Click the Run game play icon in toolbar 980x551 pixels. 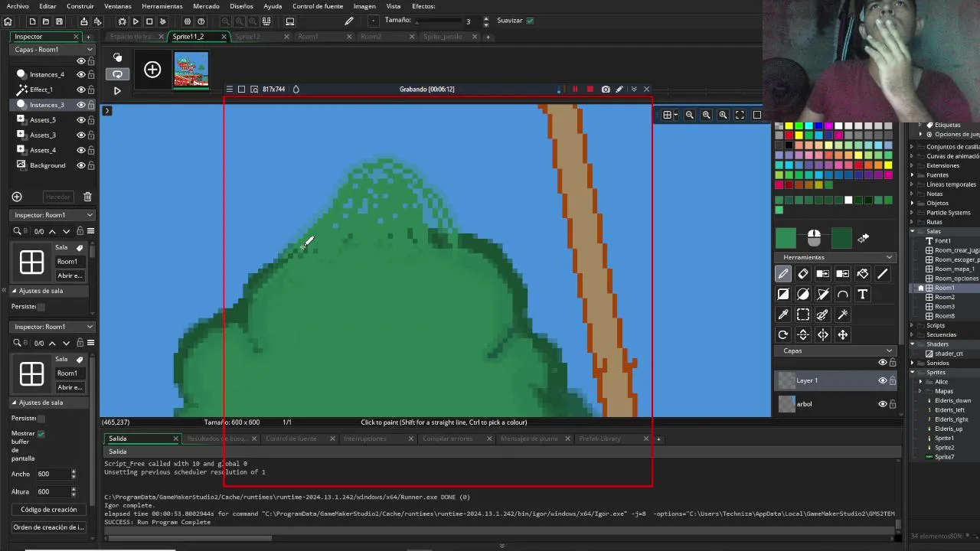(136, 21)
